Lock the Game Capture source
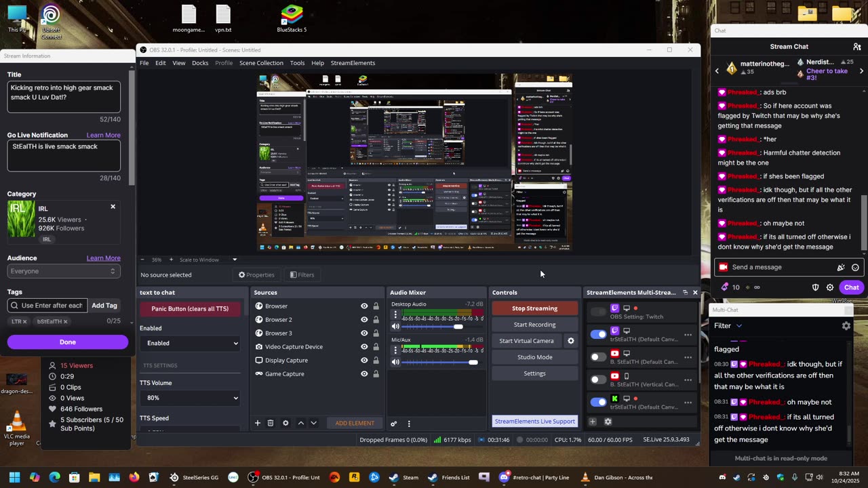The image size is (868, 488). pos(376,374)
